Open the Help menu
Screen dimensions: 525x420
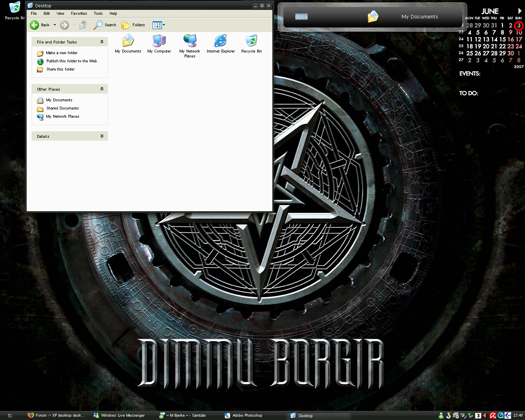click(113, 14)
